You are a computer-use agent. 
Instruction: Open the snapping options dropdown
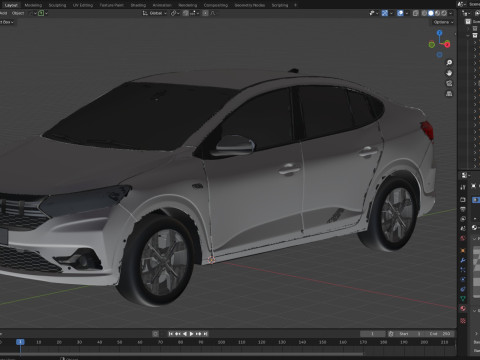coord(195,13)
